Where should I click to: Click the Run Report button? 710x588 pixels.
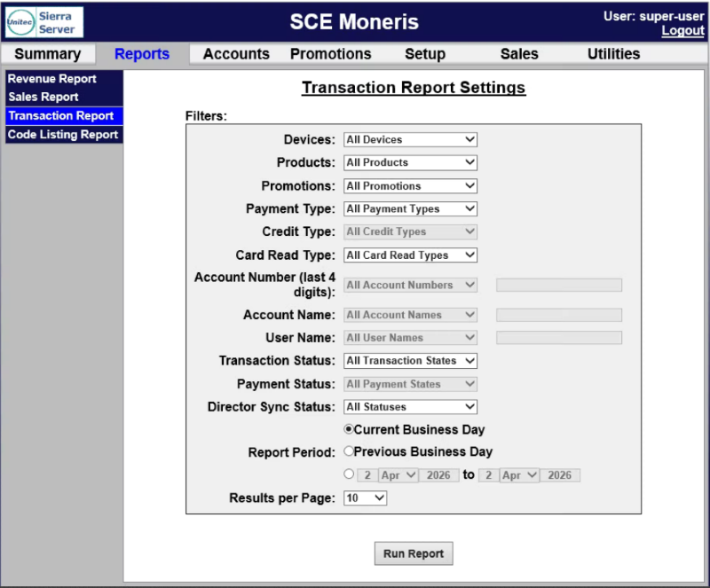(414, 553)
